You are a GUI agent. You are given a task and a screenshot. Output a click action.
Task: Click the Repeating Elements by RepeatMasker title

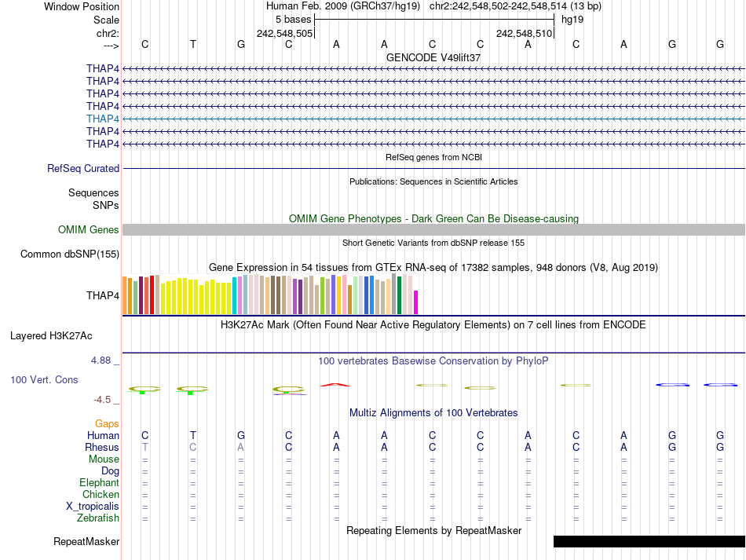point(434,530)
